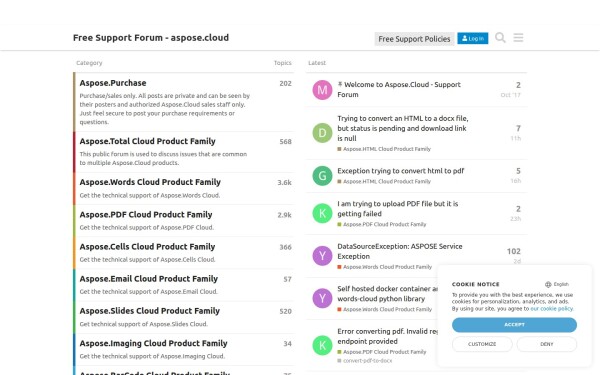Click Y avatar beside Self hosted docker topic

coord(322,298)
